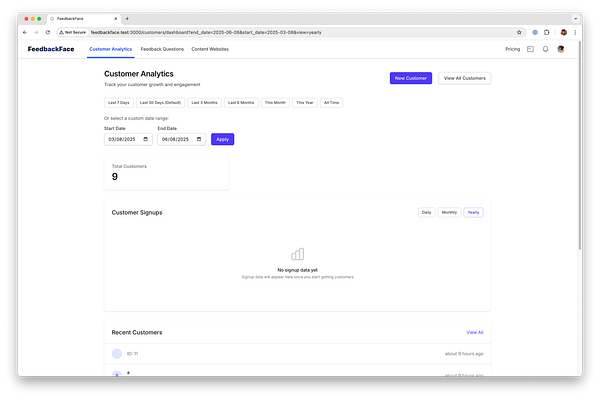Switch signups chart to Yearly view
The image size is (600, 400).
(x=473, y=212)
